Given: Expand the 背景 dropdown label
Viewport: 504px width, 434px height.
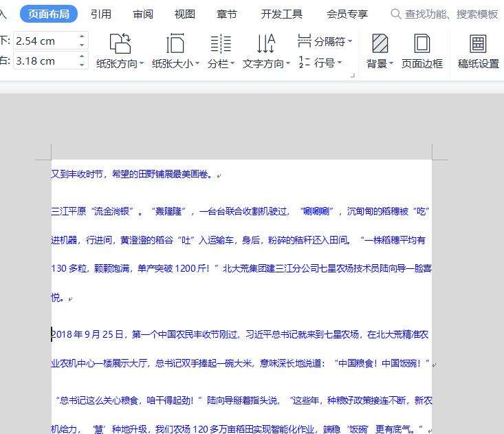Looking at the screenshot, I should 380,64.
